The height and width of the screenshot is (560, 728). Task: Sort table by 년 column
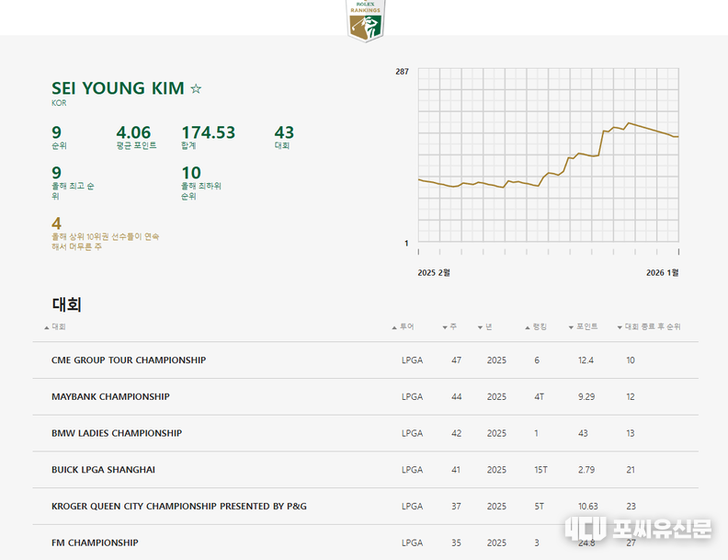pyautogui.click(x=486, y=326)
